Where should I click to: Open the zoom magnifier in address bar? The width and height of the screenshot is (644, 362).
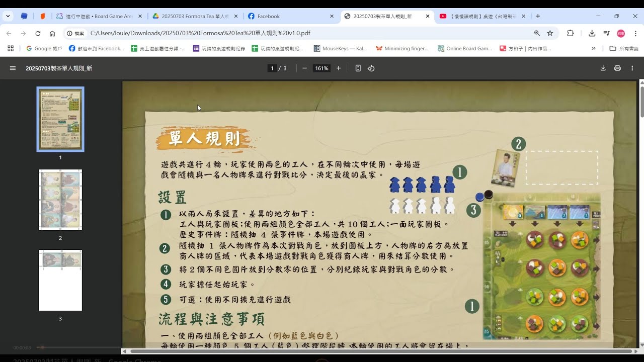click(x=537, y=33)
